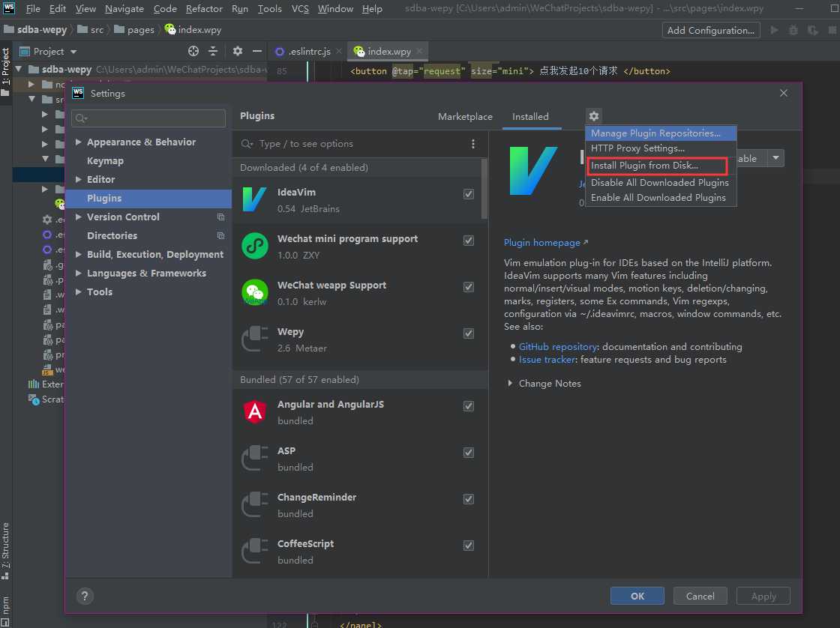Click the IdeaVim plugin icon in list
Screen dimensions: 840x628
[254, 199]
